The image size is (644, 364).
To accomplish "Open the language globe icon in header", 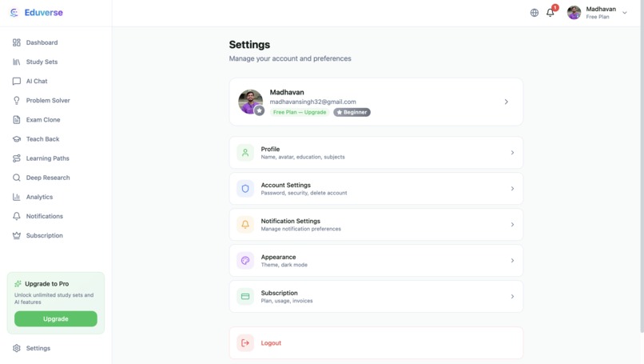I will (534, 13).
